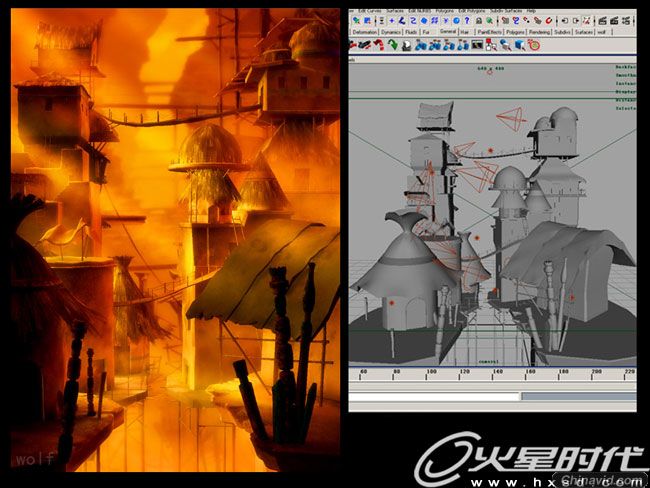This screenshot has height=488, width=650.
Task: Click the red and white squares shelf icon
Action: [491, 44]
